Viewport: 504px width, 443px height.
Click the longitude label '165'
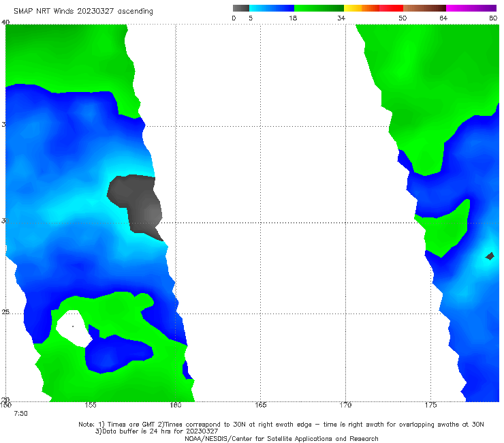tap(260, 405)
